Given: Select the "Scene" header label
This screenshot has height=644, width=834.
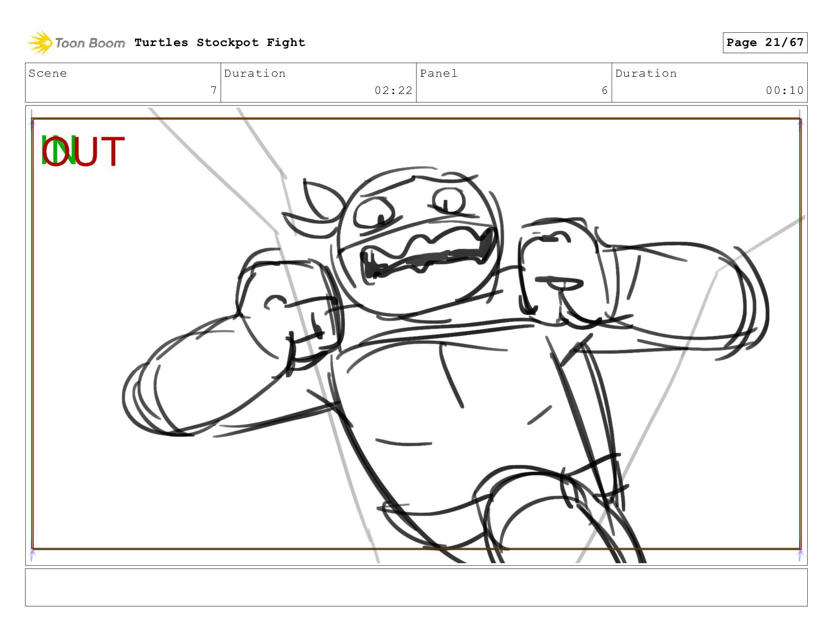Looking at the screenshot, I should pos(48,73).
